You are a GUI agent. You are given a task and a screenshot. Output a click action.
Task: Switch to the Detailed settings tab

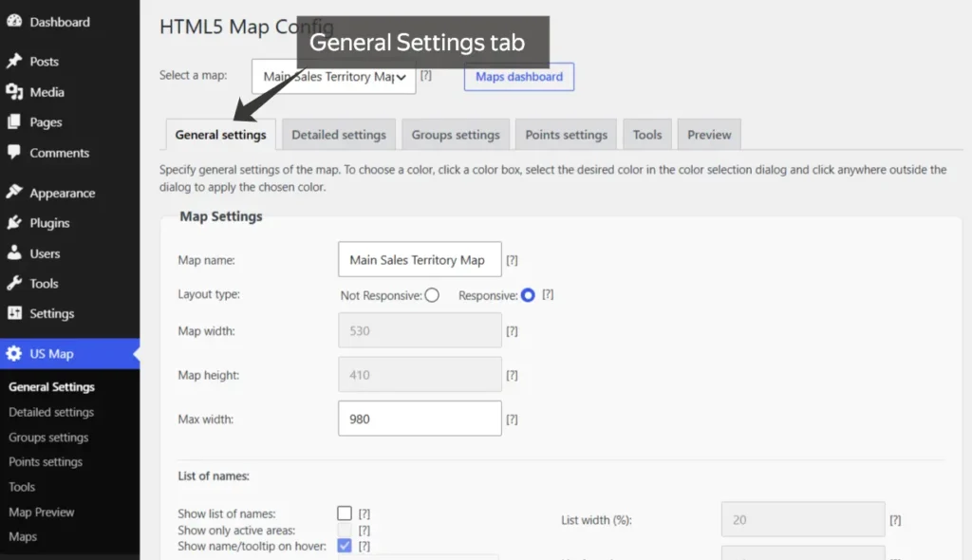tap(339, 135)
